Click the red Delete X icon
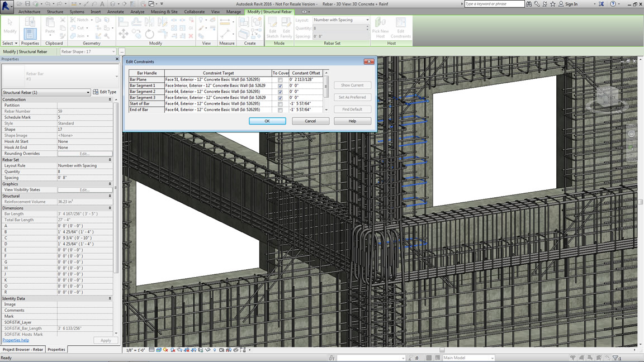The height and width of the screenshot is (362, 644). point(191,36)
